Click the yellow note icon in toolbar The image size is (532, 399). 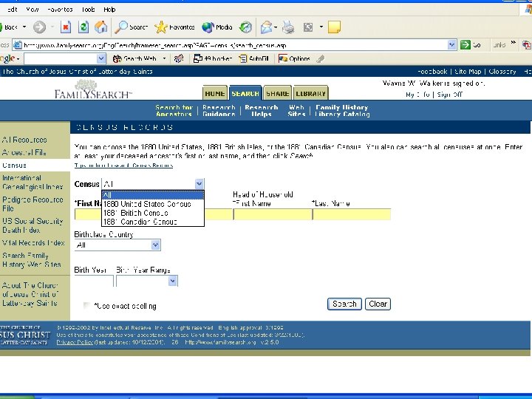tap(334, 27)
